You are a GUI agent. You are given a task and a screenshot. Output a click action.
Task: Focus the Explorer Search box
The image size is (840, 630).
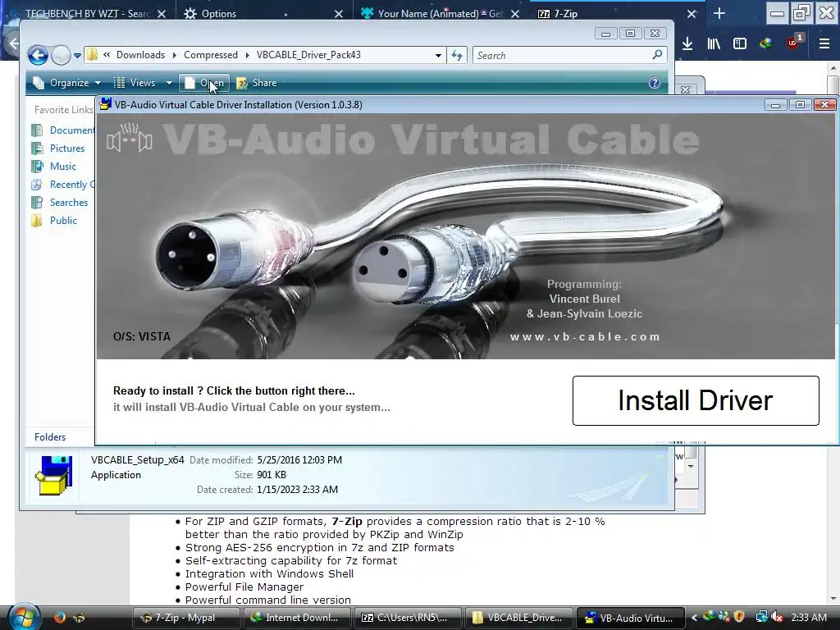563,55
